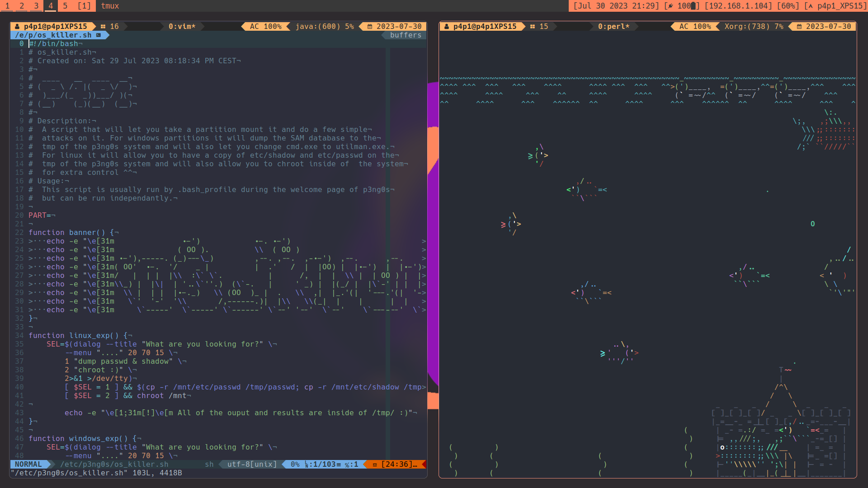
Task: Click the NORMAL mode indicator
Action: click(x=28, y=465)
